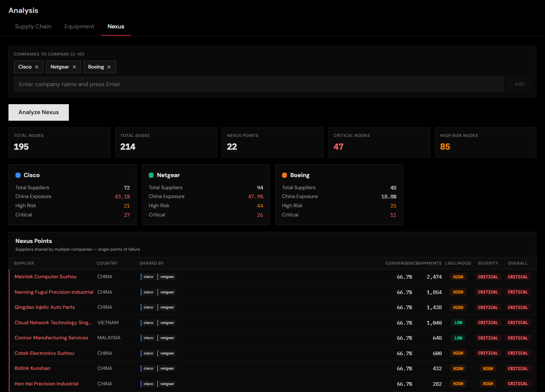The width and height of the screenshot is (545, 392).
Task: Remove Cisco from the comparison list
Action: click(37, 67)
